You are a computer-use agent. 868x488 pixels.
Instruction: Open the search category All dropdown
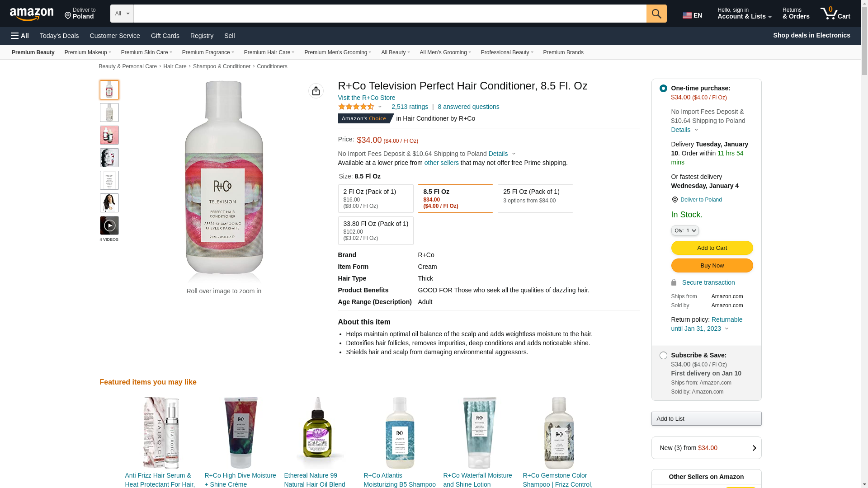point(122,14)
